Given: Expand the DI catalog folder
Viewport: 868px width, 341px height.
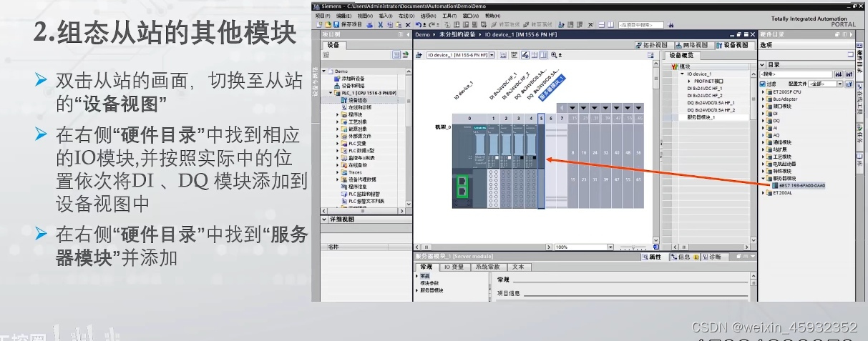Looking at the screenshot, I should (763, 113).
